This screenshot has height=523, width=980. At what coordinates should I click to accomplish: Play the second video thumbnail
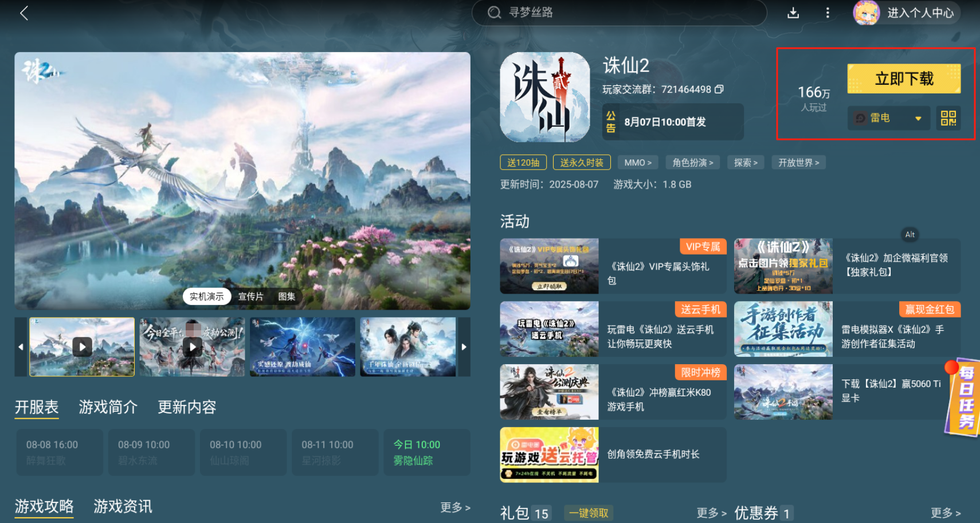[x=192, y=347]
